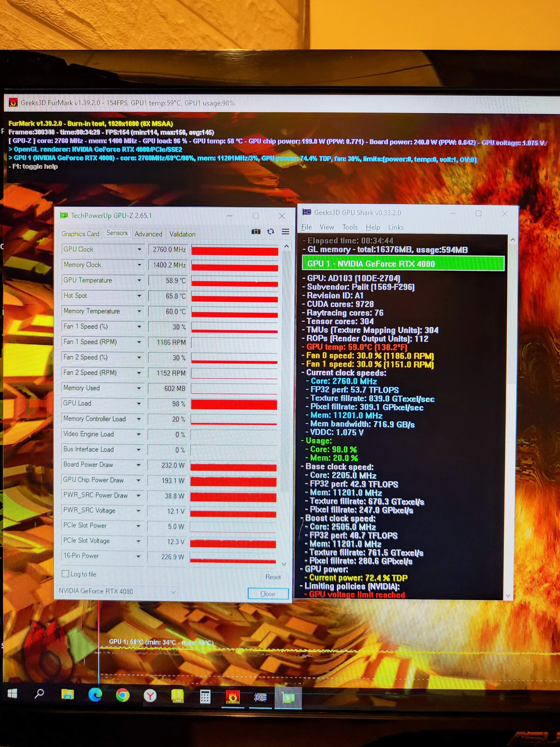Launch Yandex Browser from the taskbar
The image size is (560, 747).
point(150,696)
